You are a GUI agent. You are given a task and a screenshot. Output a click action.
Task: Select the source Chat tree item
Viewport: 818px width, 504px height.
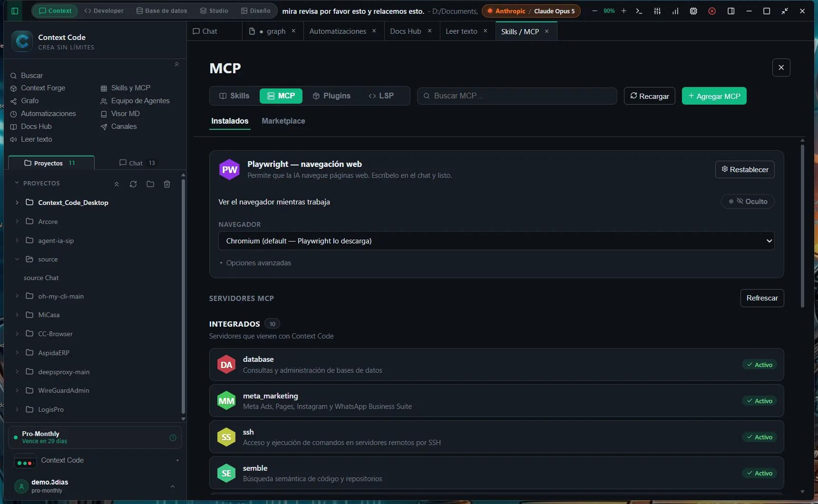(x=41, y=278)
